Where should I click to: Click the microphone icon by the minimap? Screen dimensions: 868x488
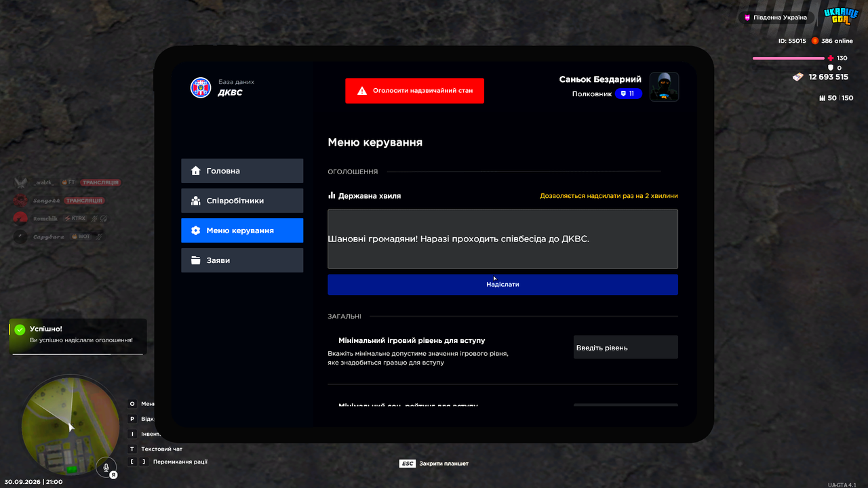(x=106, y=467)
